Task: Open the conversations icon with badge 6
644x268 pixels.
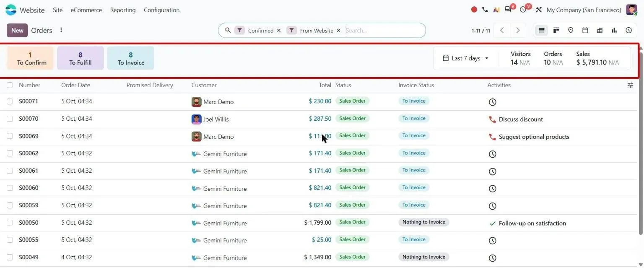Action: 509,10
